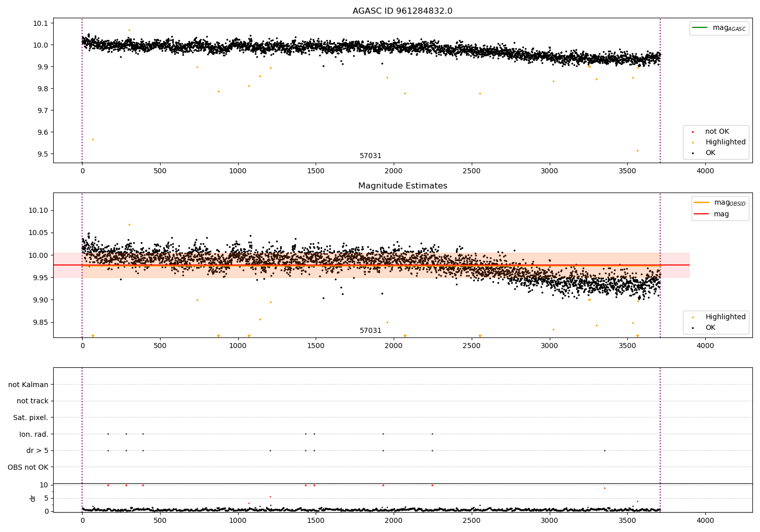Click the '57031' label in top plot
760x532 pixels.
tap(370, 156)
